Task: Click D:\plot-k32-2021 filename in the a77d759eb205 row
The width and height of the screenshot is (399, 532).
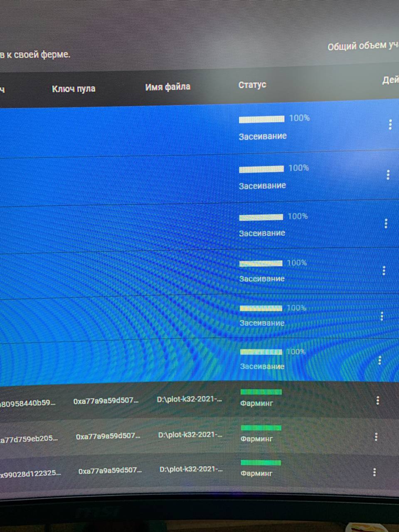Action: (x=190, y=435)
